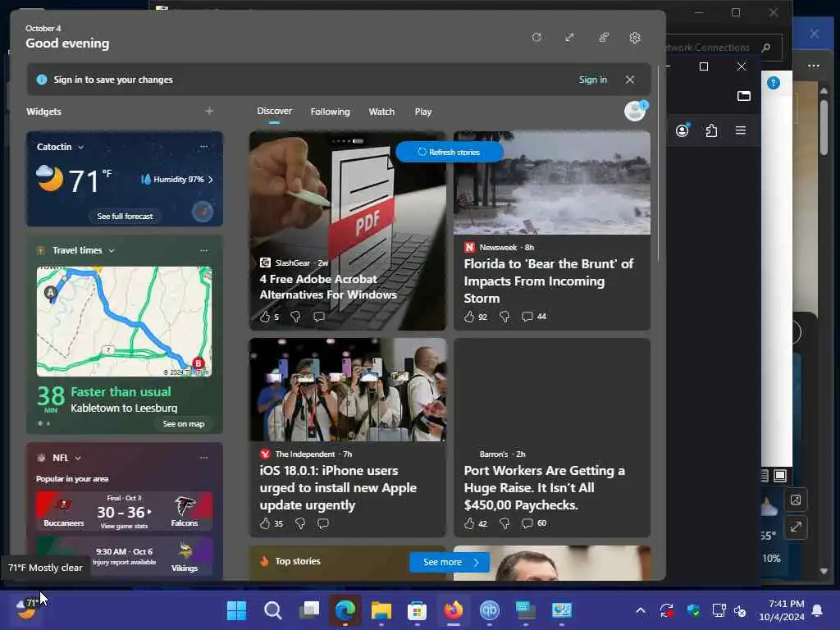The image size is (840, 630).
Task: Open the personalize interests icon next to settings
Action: [603, 38]
